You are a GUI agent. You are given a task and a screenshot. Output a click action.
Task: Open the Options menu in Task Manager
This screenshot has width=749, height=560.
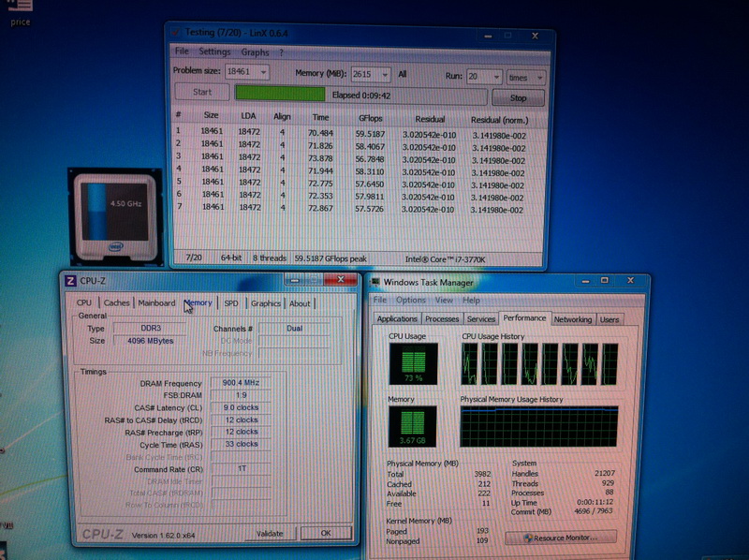[410, 301]
